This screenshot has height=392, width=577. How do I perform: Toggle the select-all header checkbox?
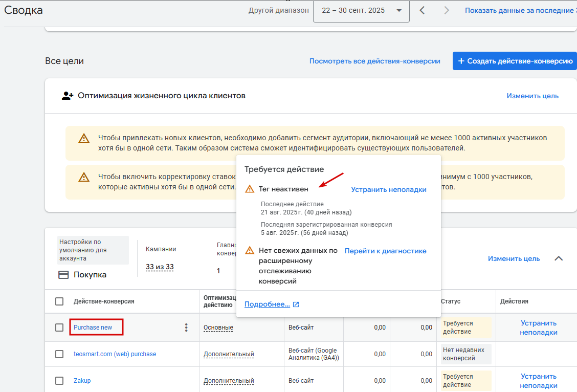pyautogui.click(x=59, y=301)
